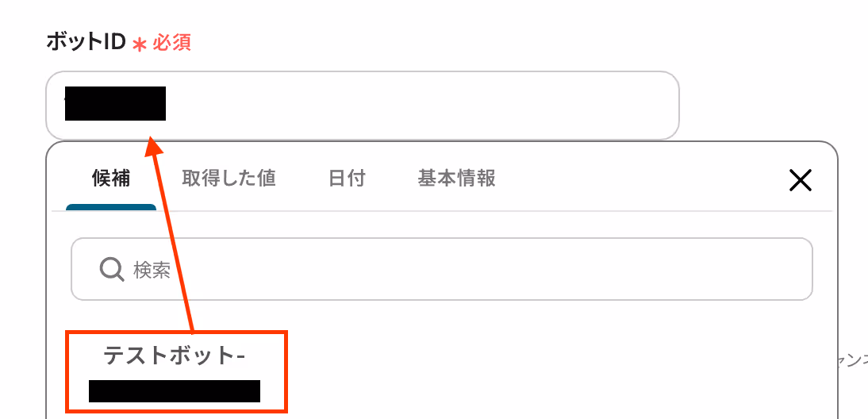
Task: Open the 日付 tab
Action: [x=347, y=179]
